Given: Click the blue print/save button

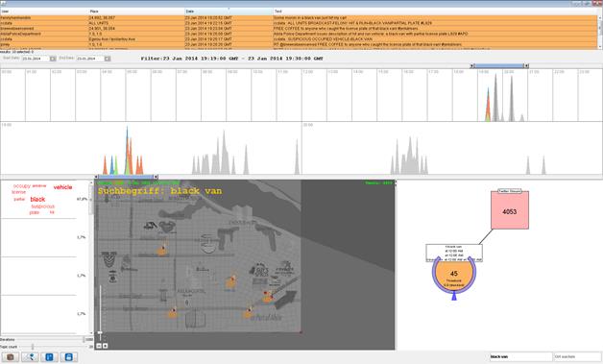Looking at the screenshot, I should (68, 356).
